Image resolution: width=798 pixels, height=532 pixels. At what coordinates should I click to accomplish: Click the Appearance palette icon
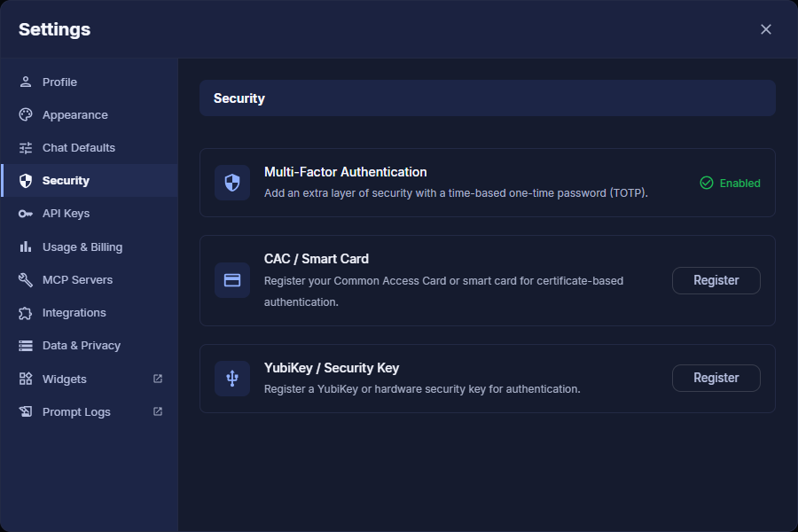[x=26, y=114]
